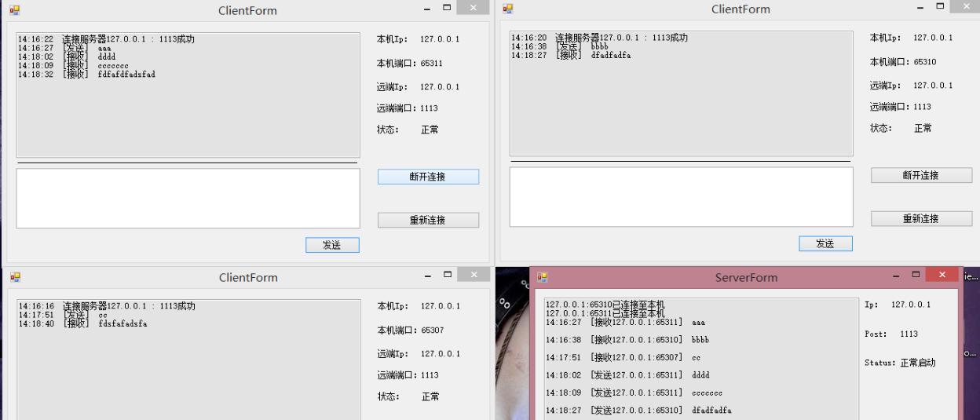Click the '14:16:16 连接服务器' success log line
980x420 pixels.
pos(107,306)
